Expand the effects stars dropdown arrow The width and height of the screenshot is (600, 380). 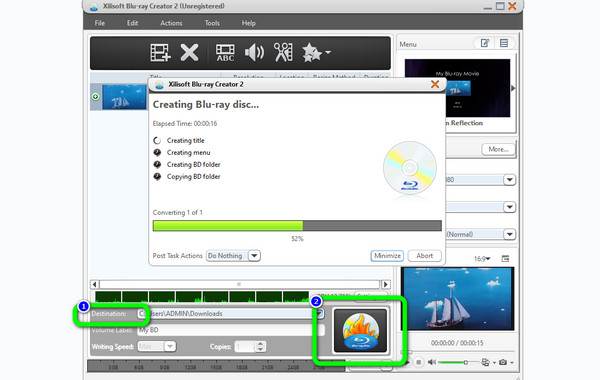pyautogui.click(x=328, y=52)
